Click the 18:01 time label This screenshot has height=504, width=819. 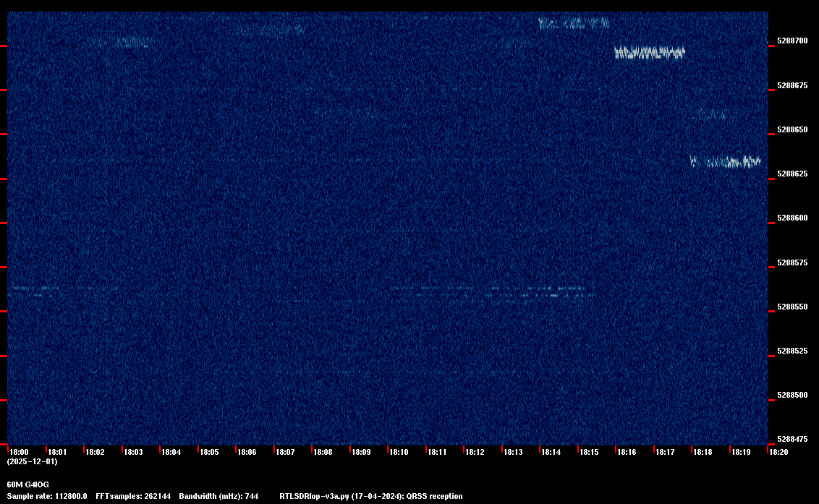click(57, 452)
